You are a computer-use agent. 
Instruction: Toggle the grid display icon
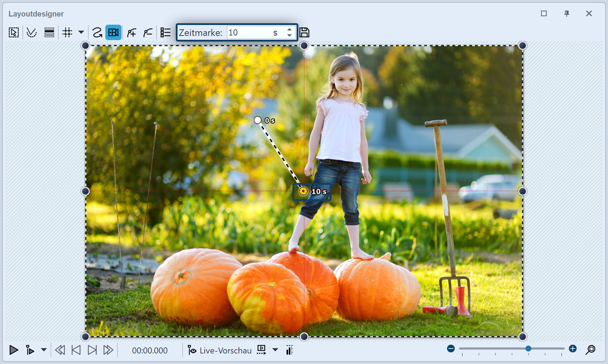[x=67, y=33]
